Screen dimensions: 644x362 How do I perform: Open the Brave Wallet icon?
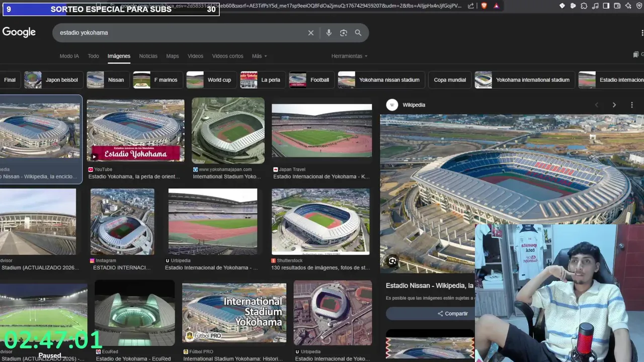pyautogui.click(x=617, y=6)
